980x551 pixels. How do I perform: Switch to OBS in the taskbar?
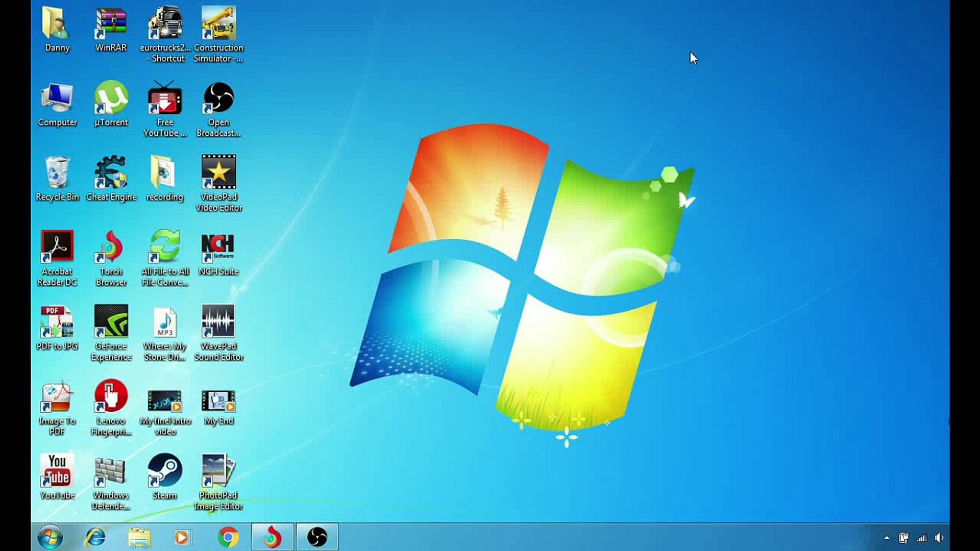point(317,537)
